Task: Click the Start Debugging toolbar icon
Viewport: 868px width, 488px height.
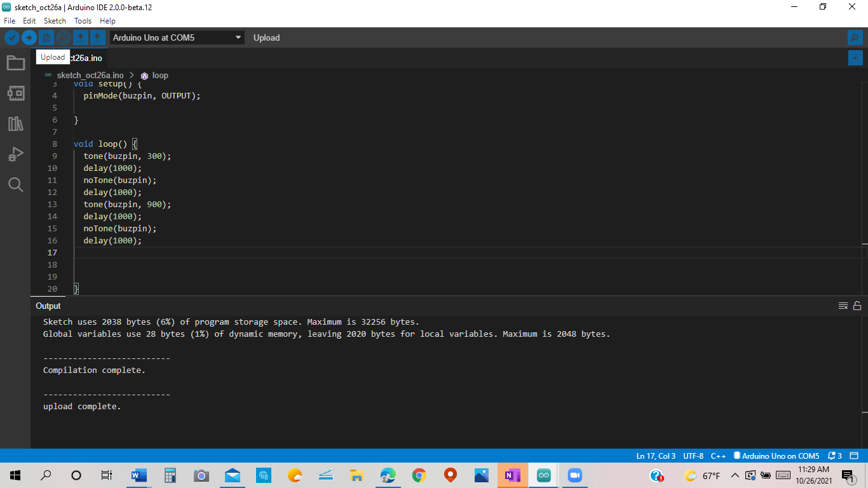Action: 64,37
